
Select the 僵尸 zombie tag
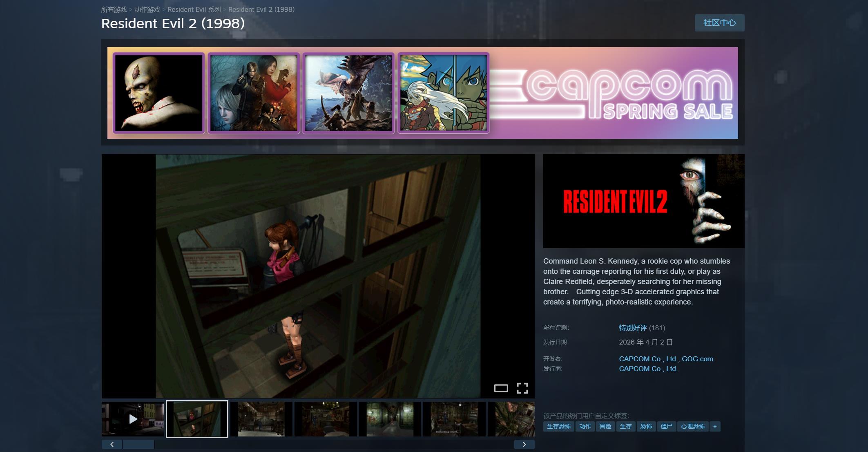coord(666,426)
